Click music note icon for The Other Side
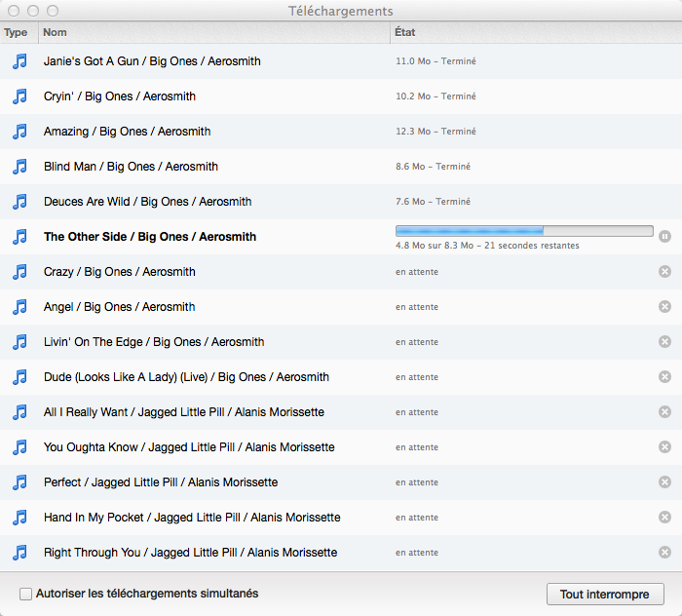Image resolution: width=682 pixels, height=616 pixels. (x=19, y=237)
